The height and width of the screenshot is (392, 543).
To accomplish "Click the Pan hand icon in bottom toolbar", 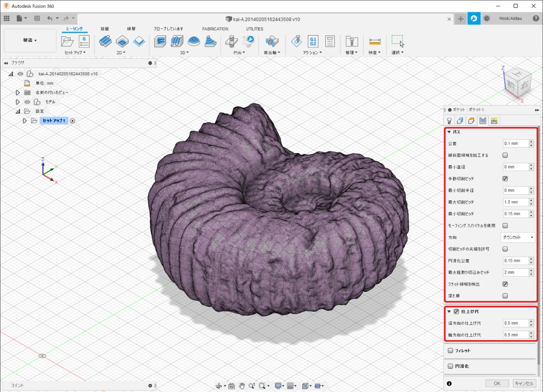I will tap(242, 386).
